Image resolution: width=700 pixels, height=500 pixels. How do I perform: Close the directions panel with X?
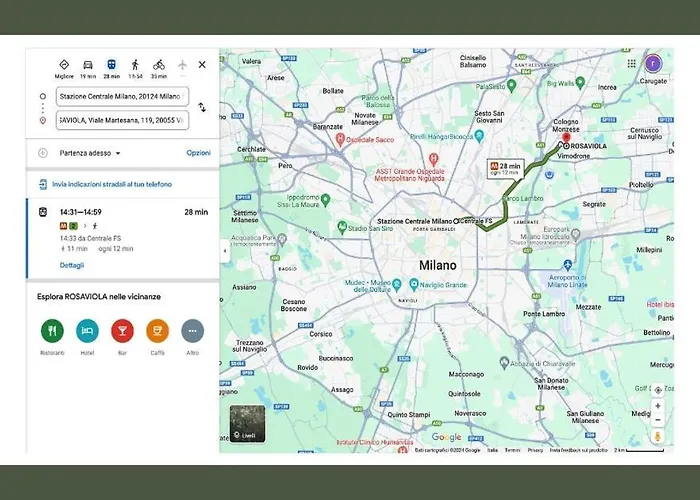pyautogui.click(x=202, y=65)
